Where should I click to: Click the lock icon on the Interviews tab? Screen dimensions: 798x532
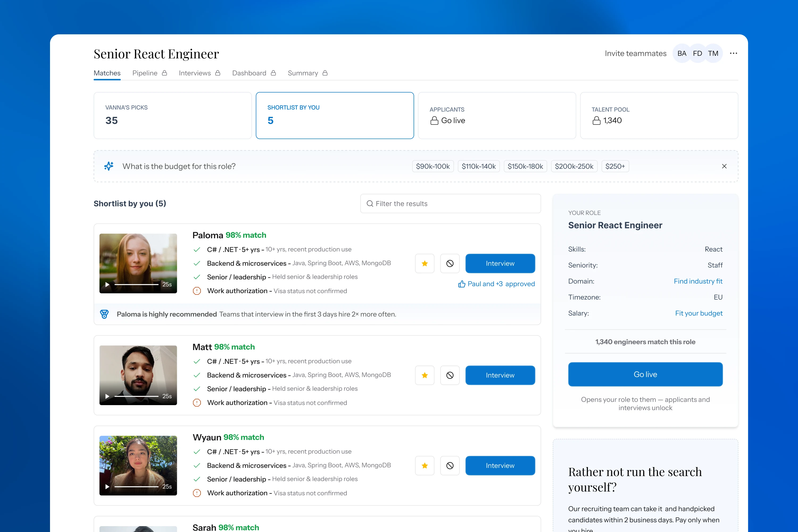click(218, 73)
